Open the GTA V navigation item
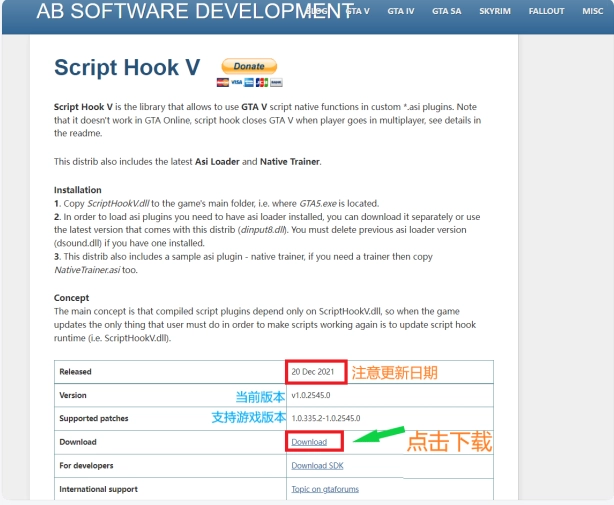Image resolution: width=614 pixels, height=505 pixels. [358, 10]
